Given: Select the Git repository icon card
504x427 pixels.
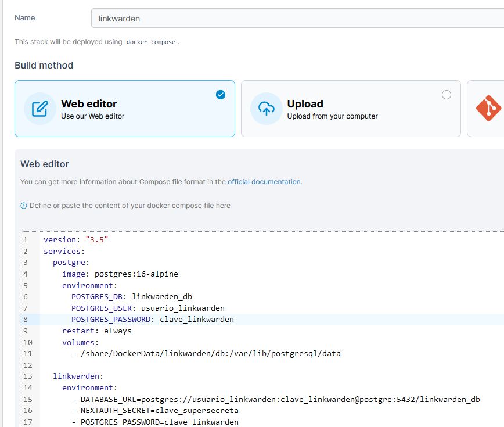Looking at the screenshot, I should coord(488,109).
